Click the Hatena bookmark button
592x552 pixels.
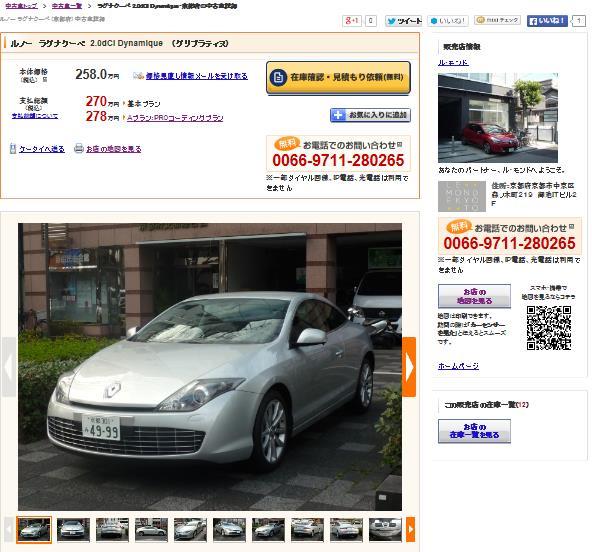(x=448, y=20)
